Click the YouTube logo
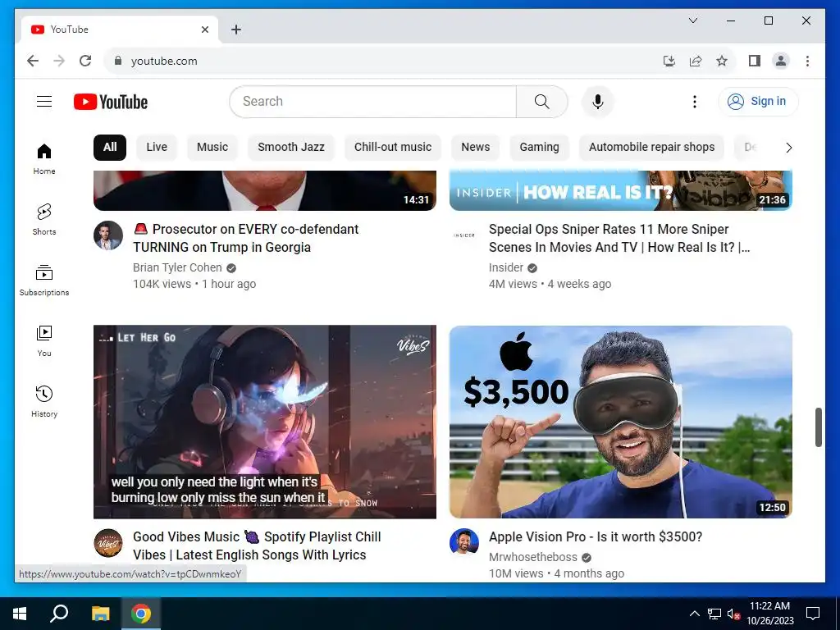 point(111,102)
